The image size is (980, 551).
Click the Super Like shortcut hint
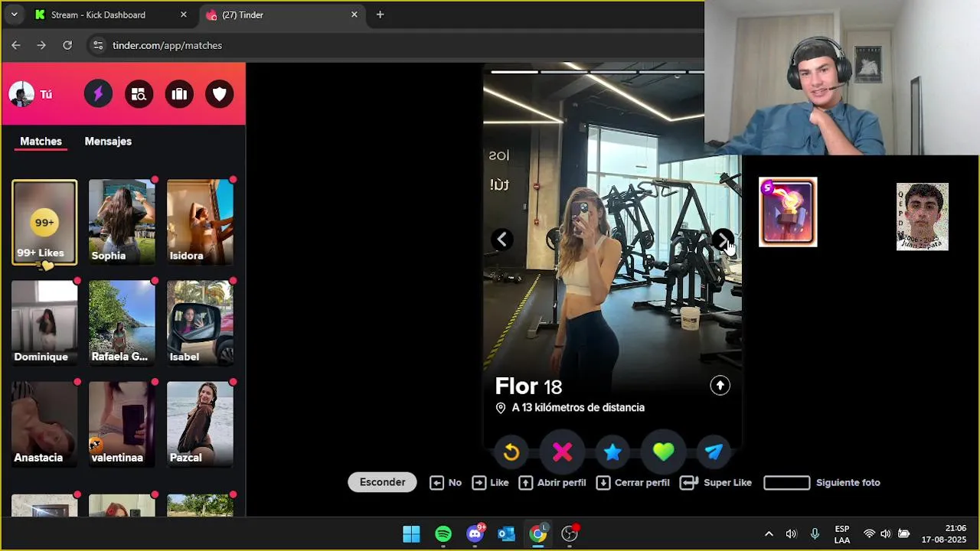(716, 483)
